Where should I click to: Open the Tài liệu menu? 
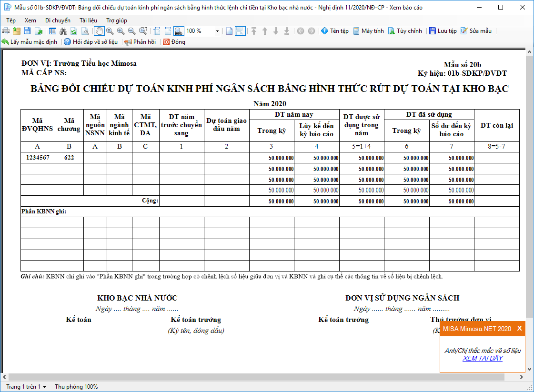pos(88,20)
